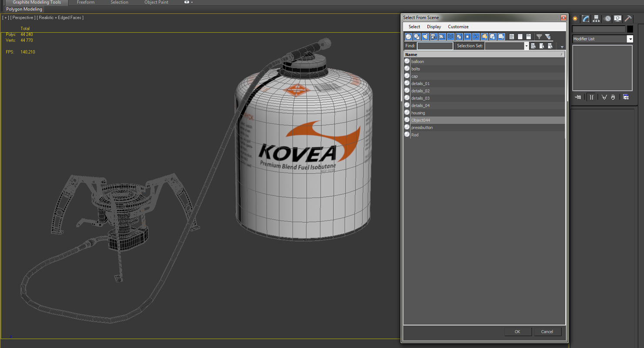The height and width of the screenshot is (348, 644).
Task: Click Make Unique modifier icon
Action: (x=604, y=97)
